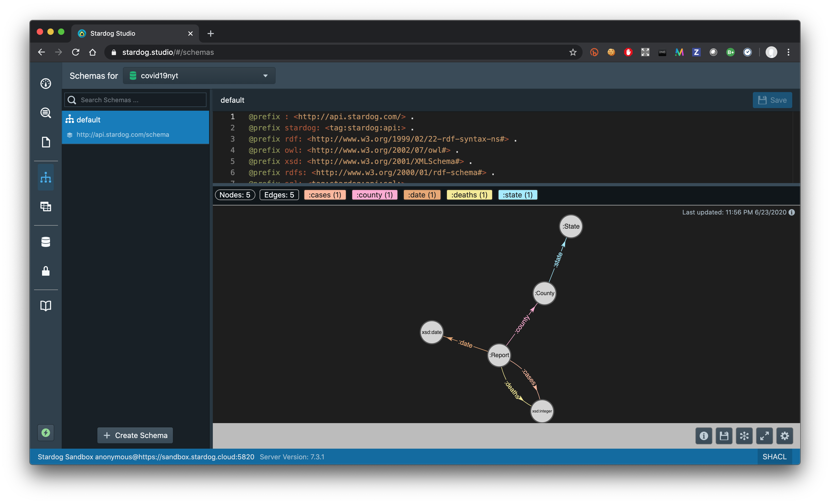Screen dimensions: 830x504
Task: Open the dashboard gauge icon in sidebar
Action: click(46, 83)
